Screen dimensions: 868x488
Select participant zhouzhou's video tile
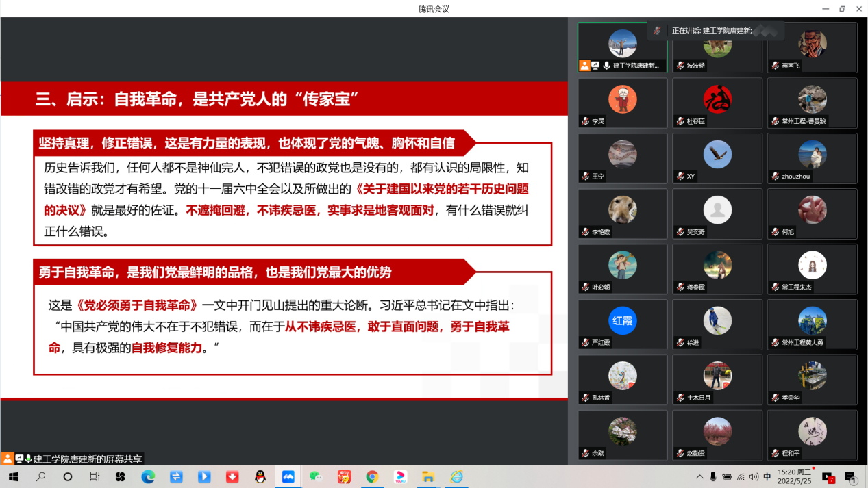tap(812, 159)
